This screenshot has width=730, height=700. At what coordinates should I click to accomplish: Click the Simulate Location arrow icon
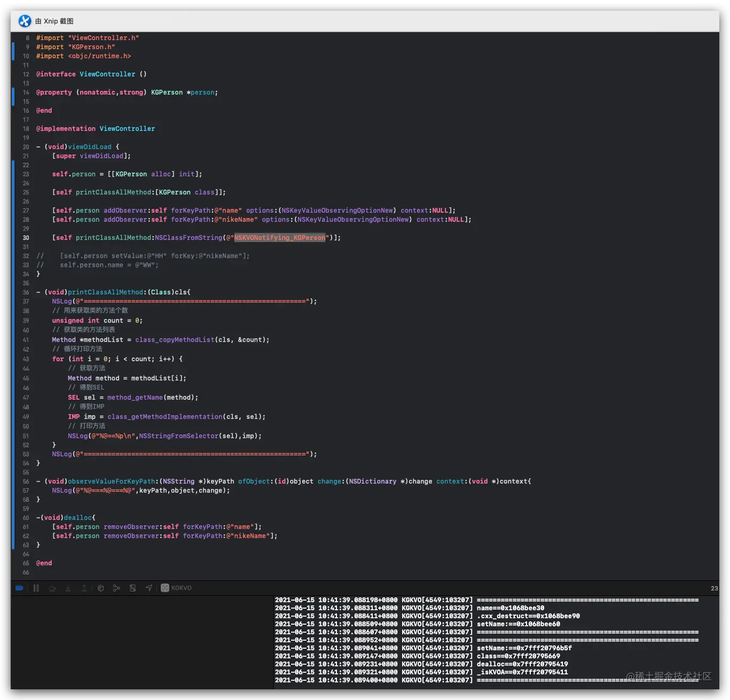(x=149, y=588)
